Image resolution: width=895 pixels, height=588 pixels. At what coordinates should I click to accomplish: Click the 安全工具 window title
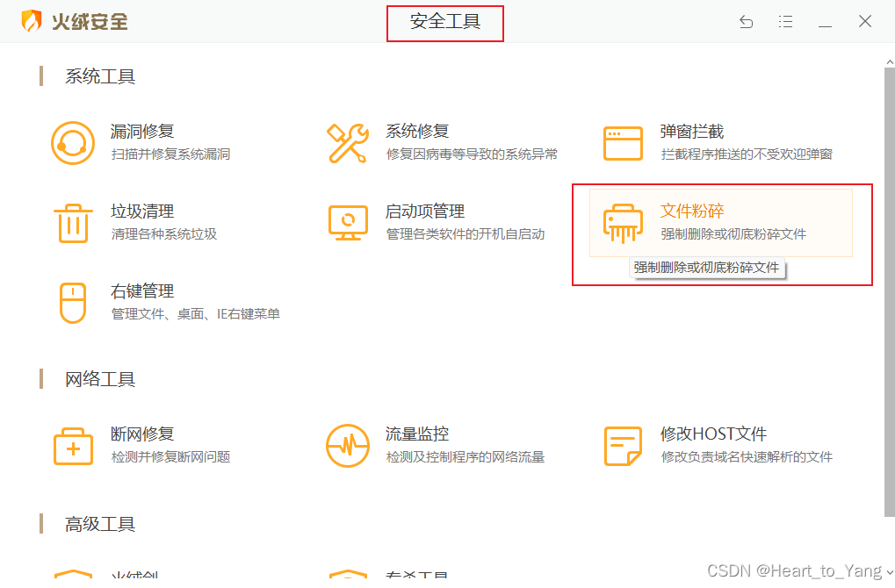coord(445,22)
